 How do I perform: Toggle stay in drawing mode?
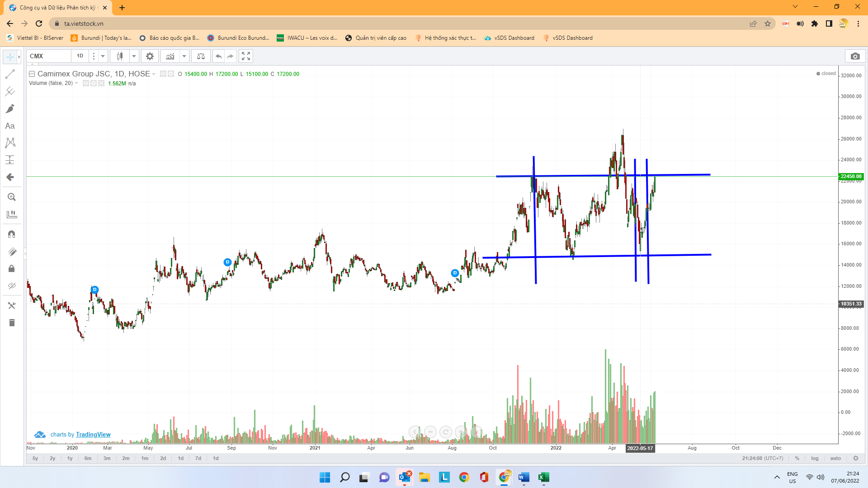coord(12,252)
